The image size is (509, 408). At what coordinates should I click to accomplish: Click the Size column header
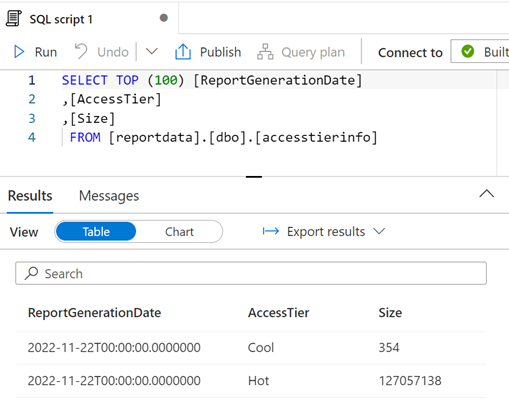[x=390, y=313]
